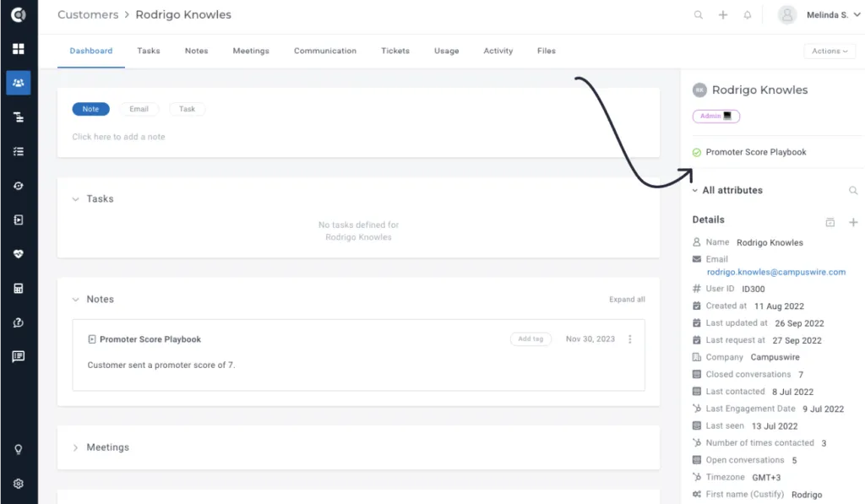
Task: Open the hierarchy segments icon in sidebar
Action: pos(19,117)
